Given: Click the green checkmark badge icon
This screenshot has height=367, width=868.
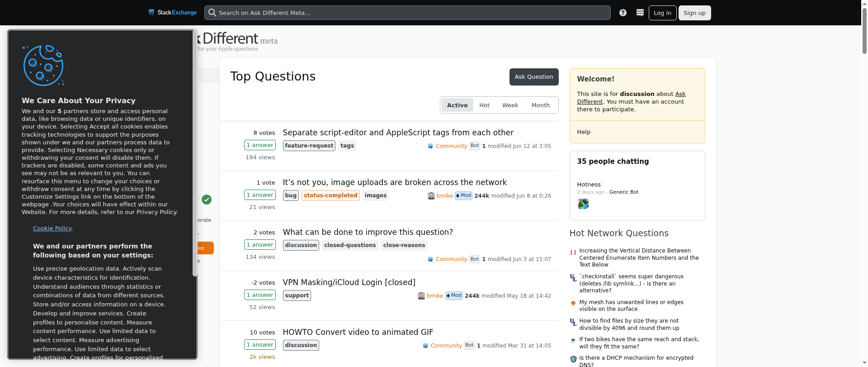Looking at the screenshot, I should pyautogui.click(x=207, y=200).
